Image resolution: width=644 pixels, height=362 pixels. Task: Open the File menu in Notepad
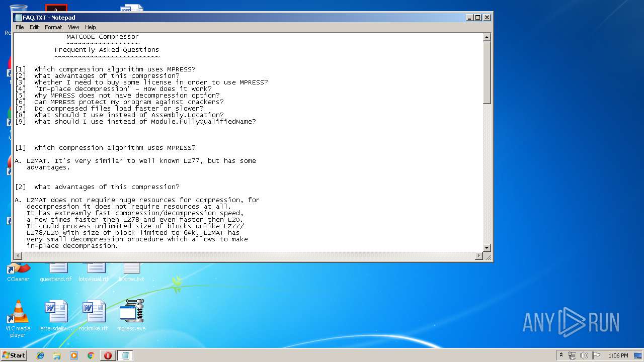20,27
